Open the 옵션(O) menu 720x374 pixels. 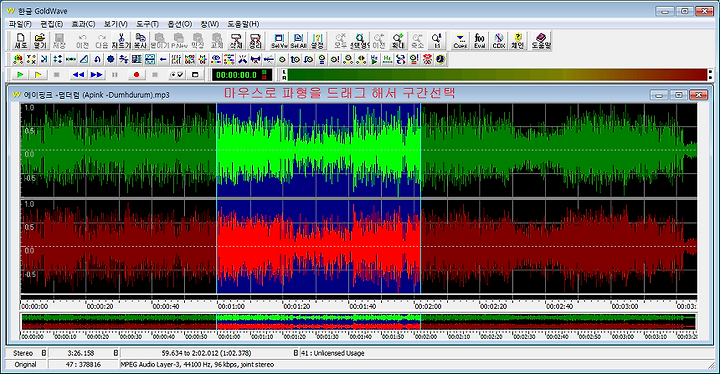[180, 24]
